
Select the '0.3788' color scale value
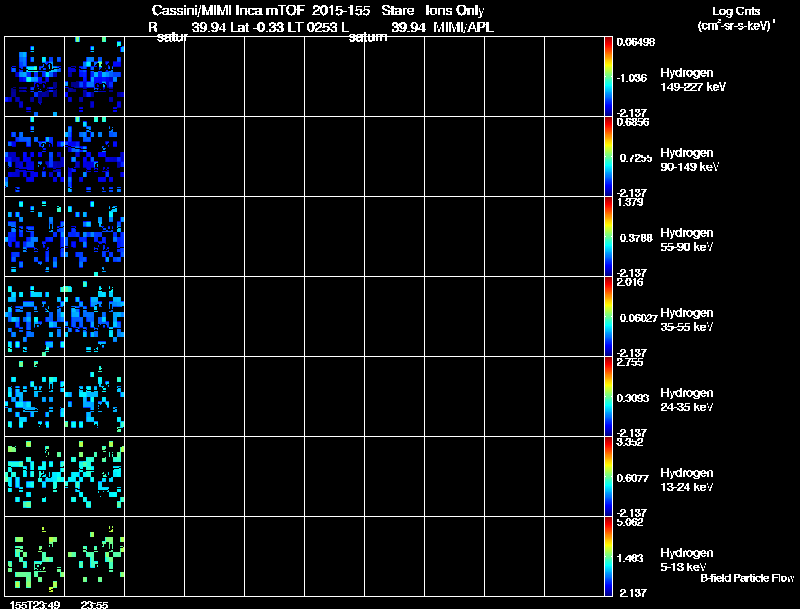point(636,238)
